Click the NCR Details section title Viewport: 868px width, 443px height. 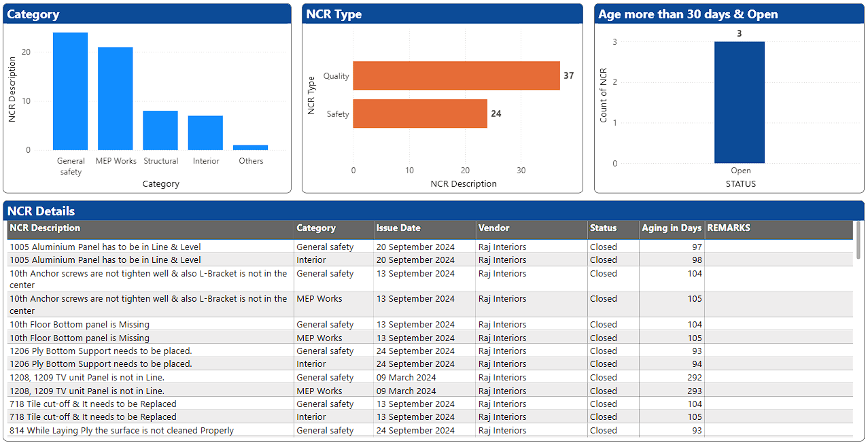[41, 211]
